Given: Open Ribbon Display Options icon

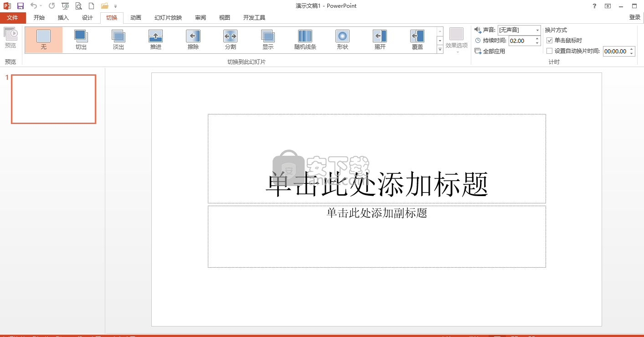Looking at the screenshot, I should pos(608,6).
